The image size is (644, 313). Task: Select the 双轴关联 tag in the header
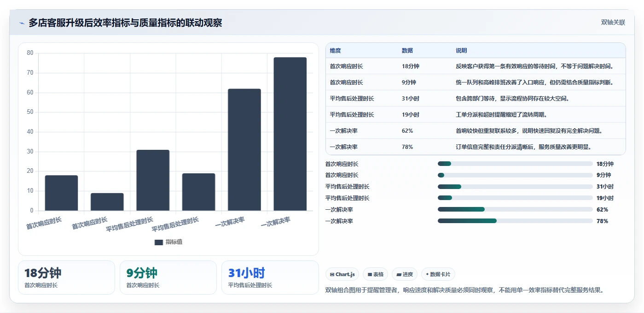(613, 23)
